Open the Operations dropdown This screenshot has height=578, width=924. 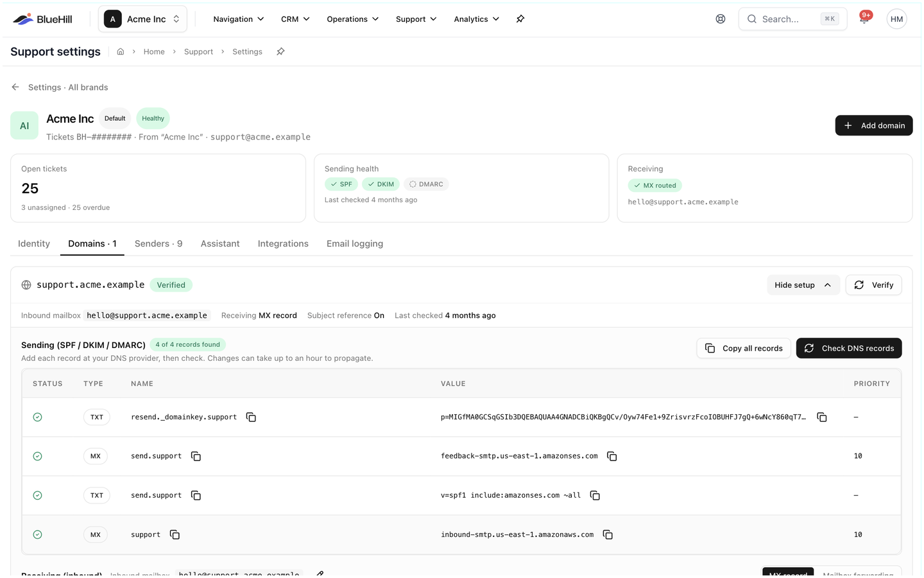tap(353, 19)
